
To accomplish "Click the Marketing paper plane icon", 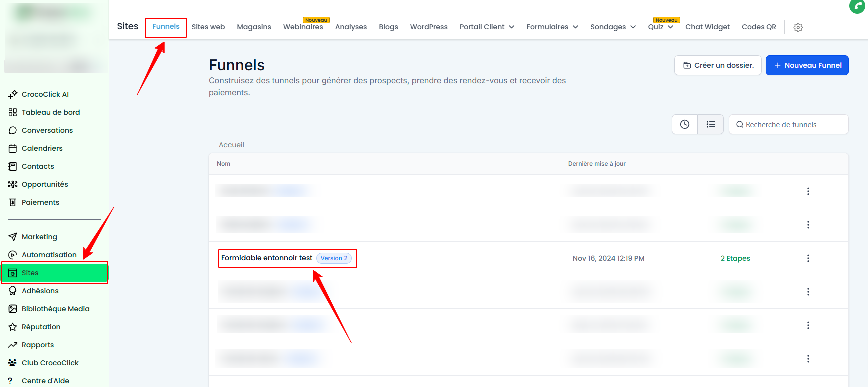I will pyautogui.click(x=13, y=237).
